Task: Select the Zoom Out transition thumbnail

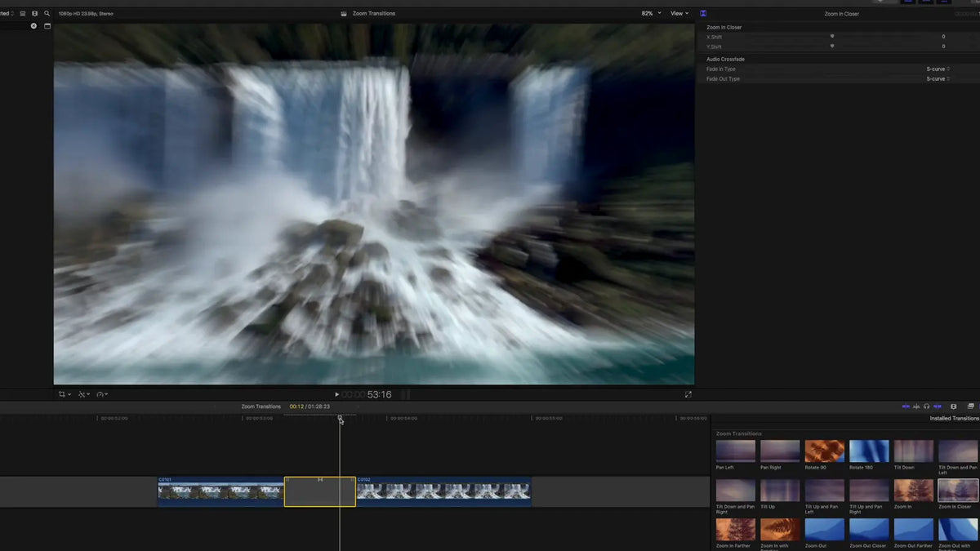Action: 824,529
